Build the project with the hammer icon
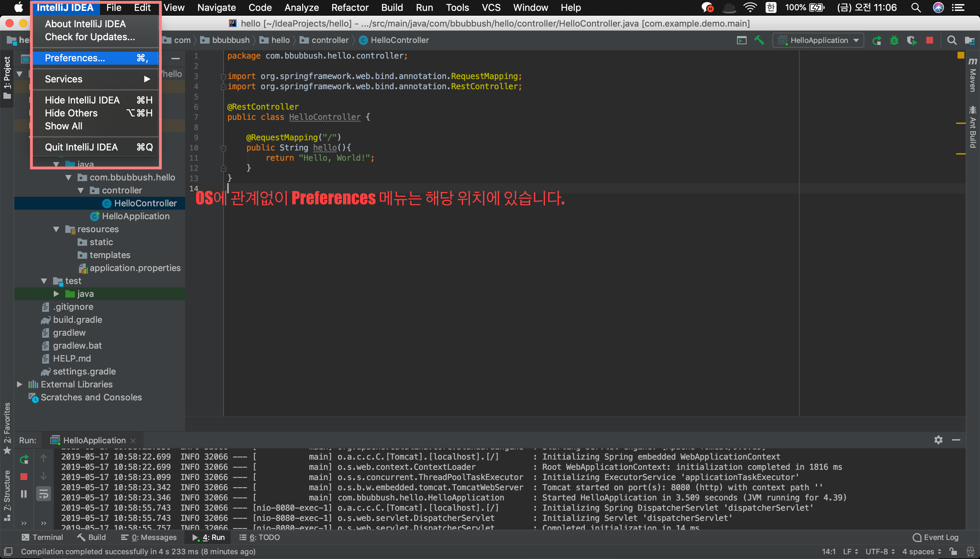The image size is (980, 559). click(x=759, y=40)
